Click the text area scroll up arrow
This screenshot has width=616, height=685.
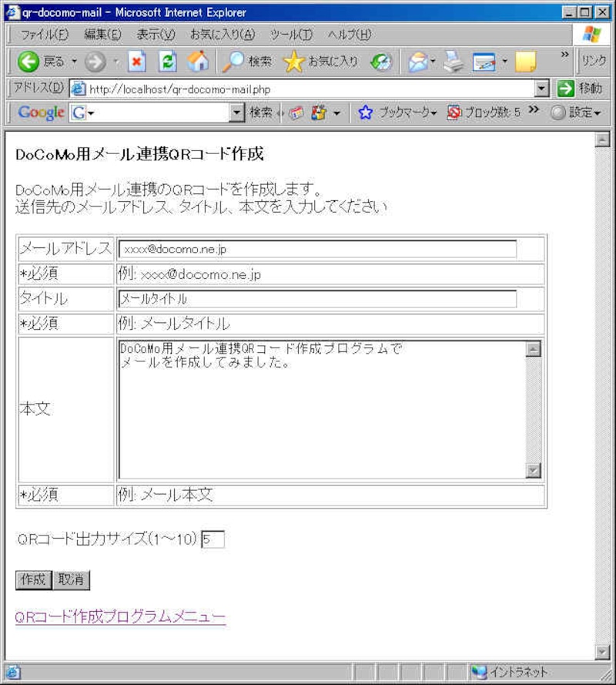pos(534,349)
